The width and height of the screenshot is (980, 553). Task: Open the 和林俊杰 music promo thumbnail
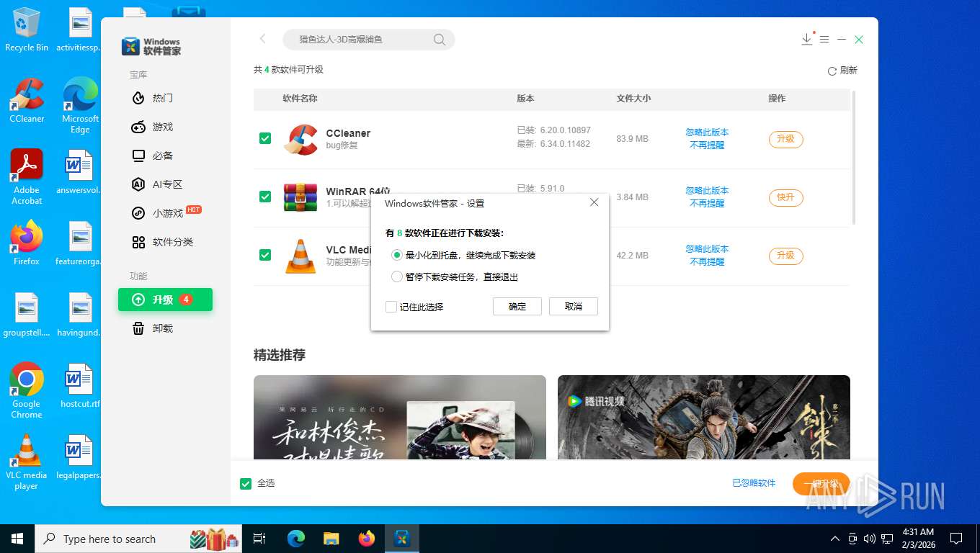[400, 417]
